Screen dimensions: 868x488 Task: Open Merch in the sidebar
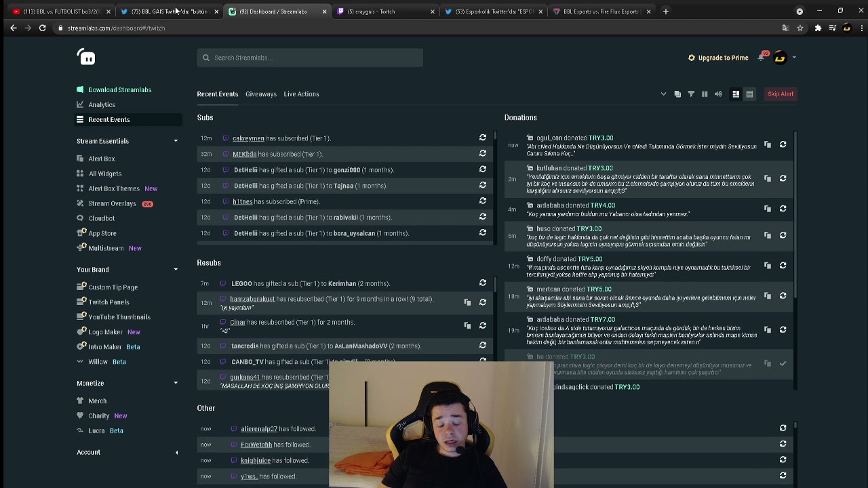point(97,401)
